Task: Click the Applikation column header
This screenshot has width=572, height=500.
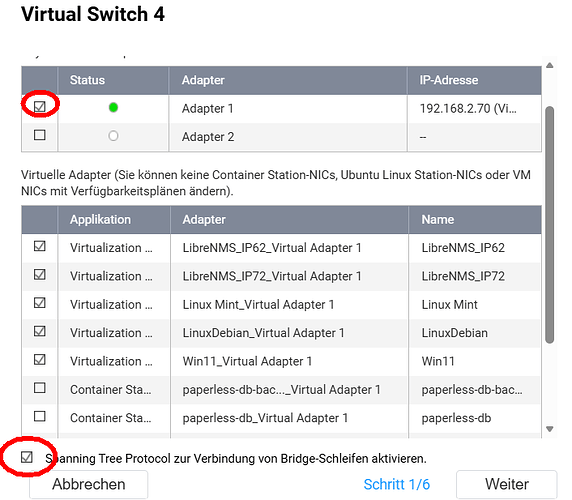Action: click(114, 220)
